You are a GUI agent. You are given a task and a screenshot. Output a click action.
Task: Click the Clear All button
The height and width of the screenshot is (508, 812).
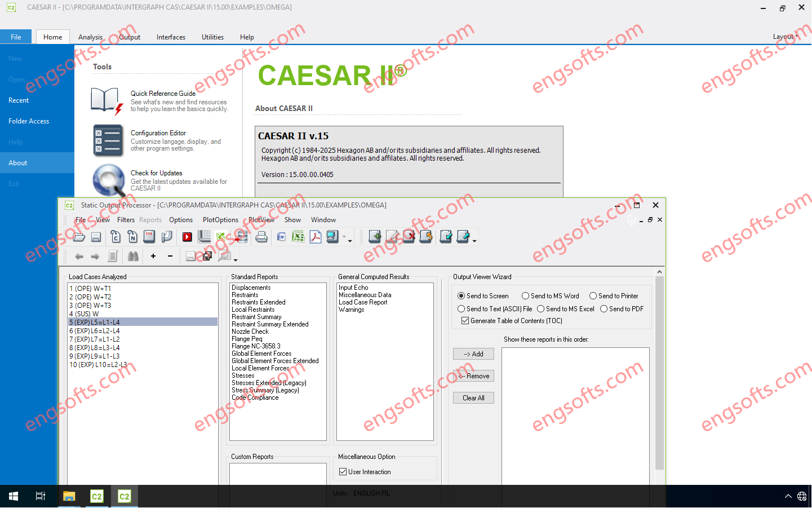click(473, 398)
